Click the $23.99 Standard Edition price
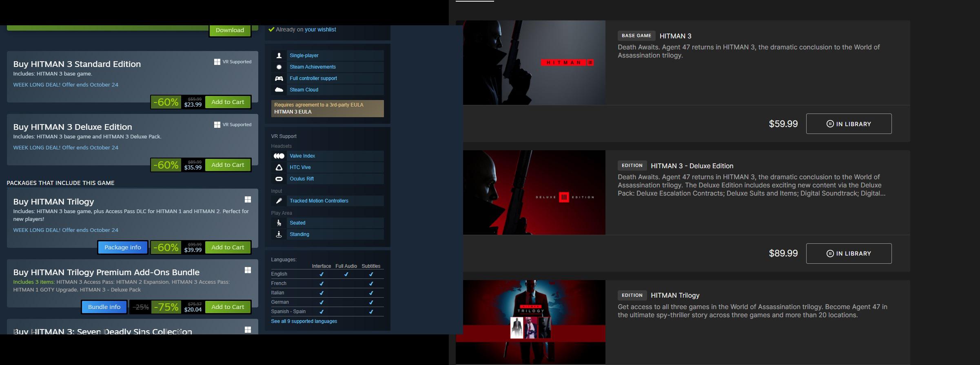 193,105
